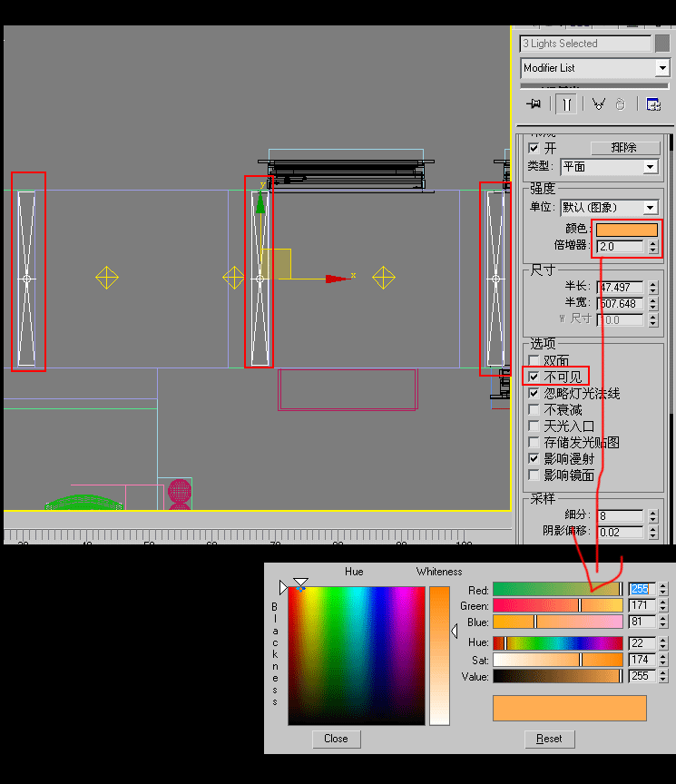The image size is (676, 784).
Task: Click on the Red slider bar
Action: coord(558,589)
